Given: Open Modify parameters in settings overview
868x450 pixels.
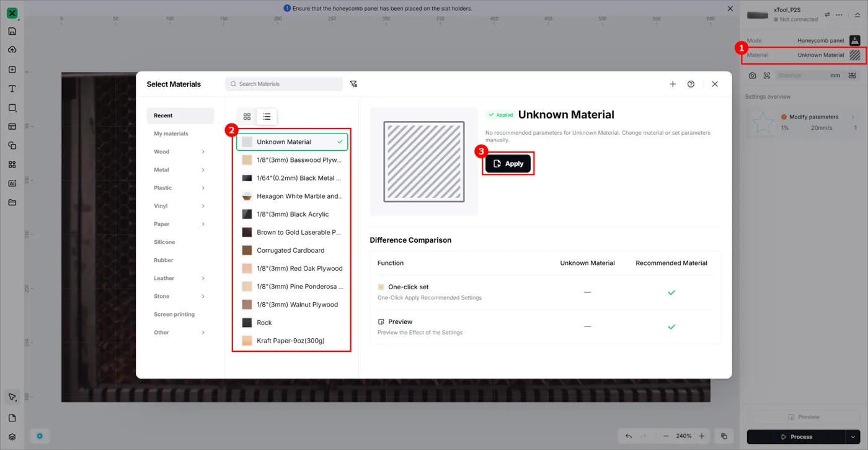Looking at the screenshot, I should coord(814,117).
